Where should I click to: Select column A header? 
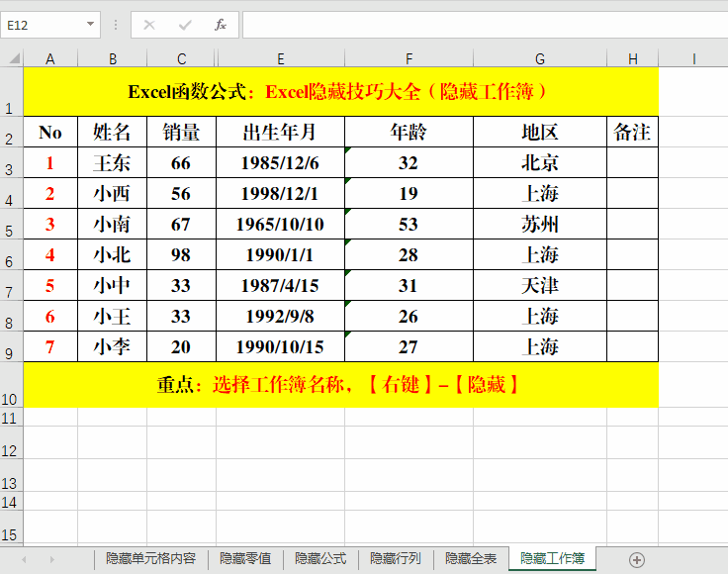point(50,59)
